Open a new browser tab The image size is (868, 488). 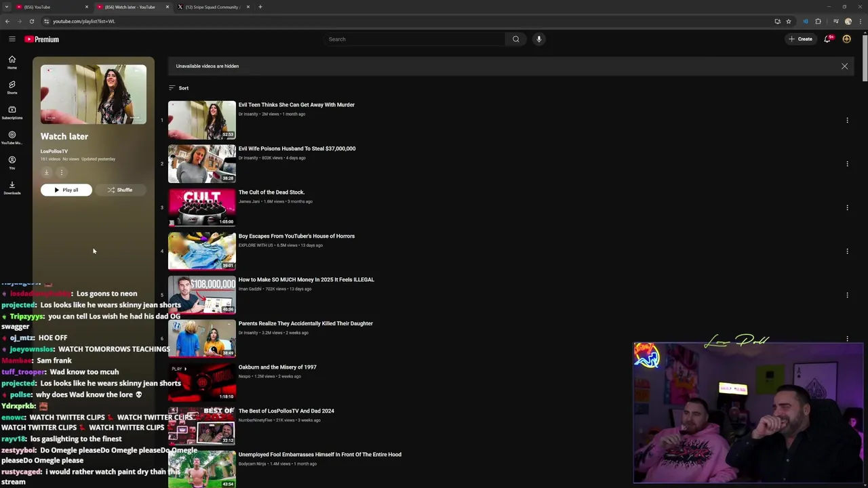(260, 7)
